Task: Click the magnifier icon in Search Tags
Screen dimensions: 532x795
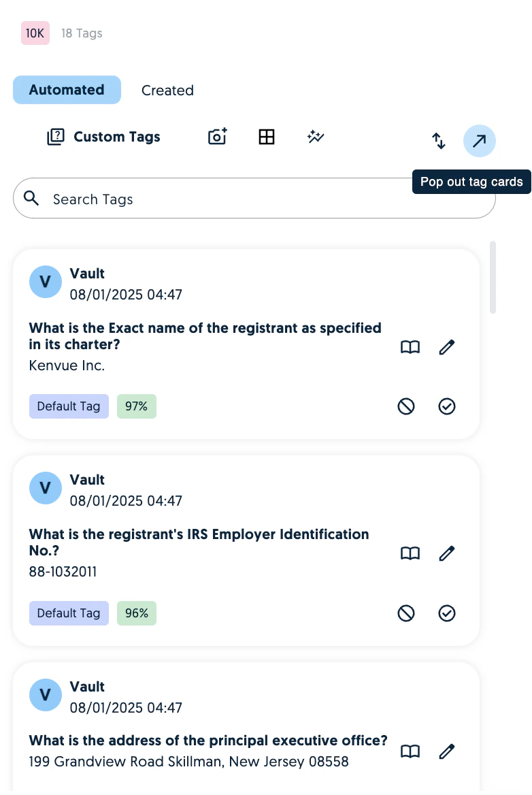Action: [31, 198]
